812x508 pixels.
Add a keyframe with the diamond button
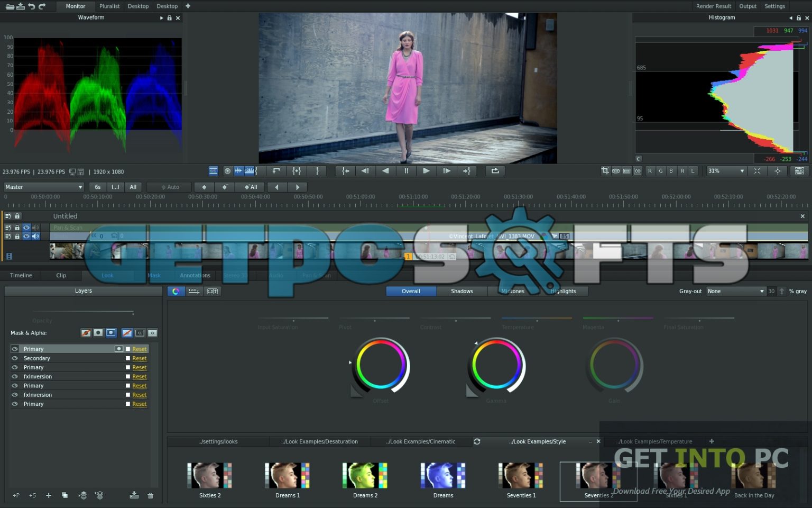pos(204,187)
